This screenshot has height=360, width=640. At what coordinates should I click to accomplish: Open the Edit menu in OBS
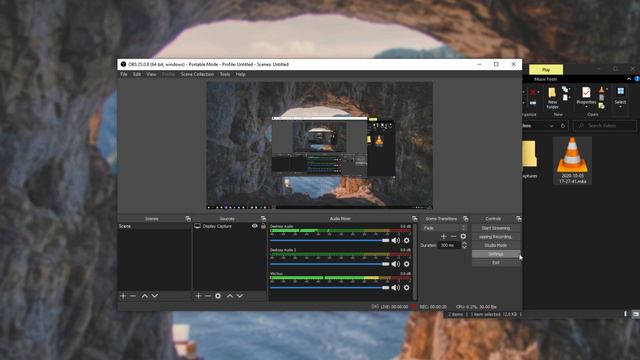(x=137, y=74)
